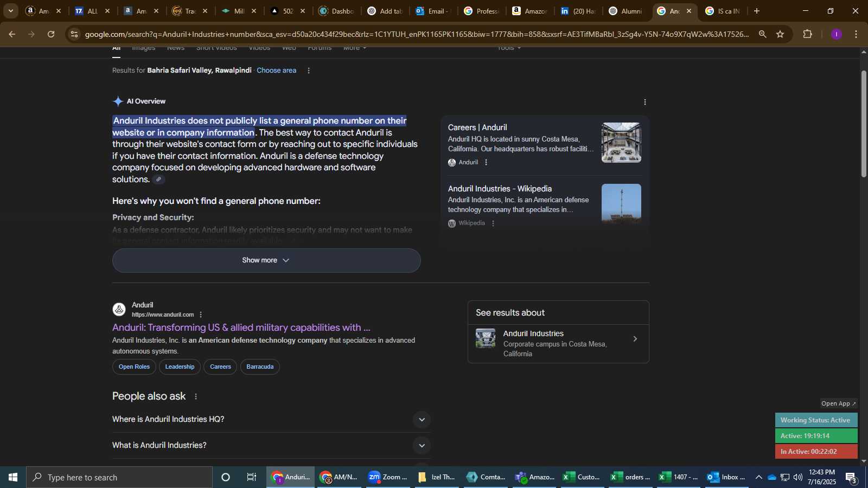Open Windows Start menu
The image size is (868, 488).
13,477
